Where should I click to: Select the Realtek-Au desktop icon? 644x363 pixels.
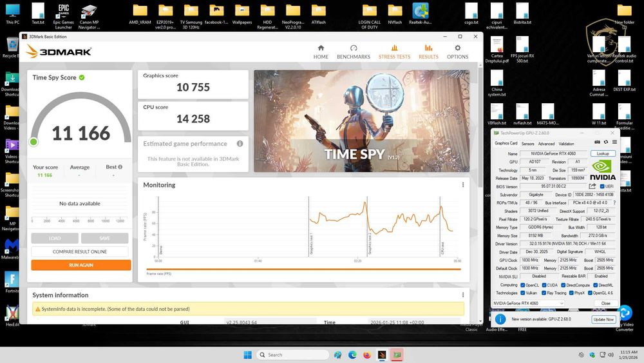tap(420, 14)
